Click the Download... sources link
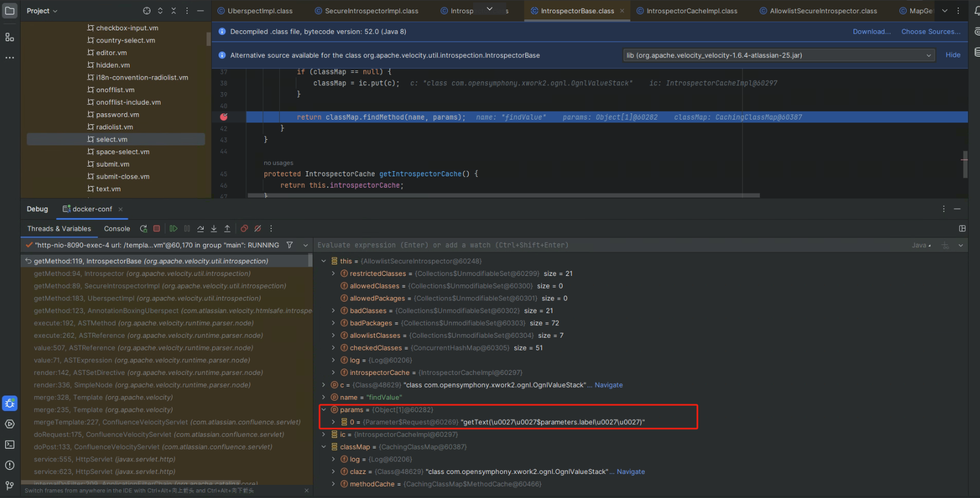The height and width of the screenshot is (498, 980). click(871, 31)
